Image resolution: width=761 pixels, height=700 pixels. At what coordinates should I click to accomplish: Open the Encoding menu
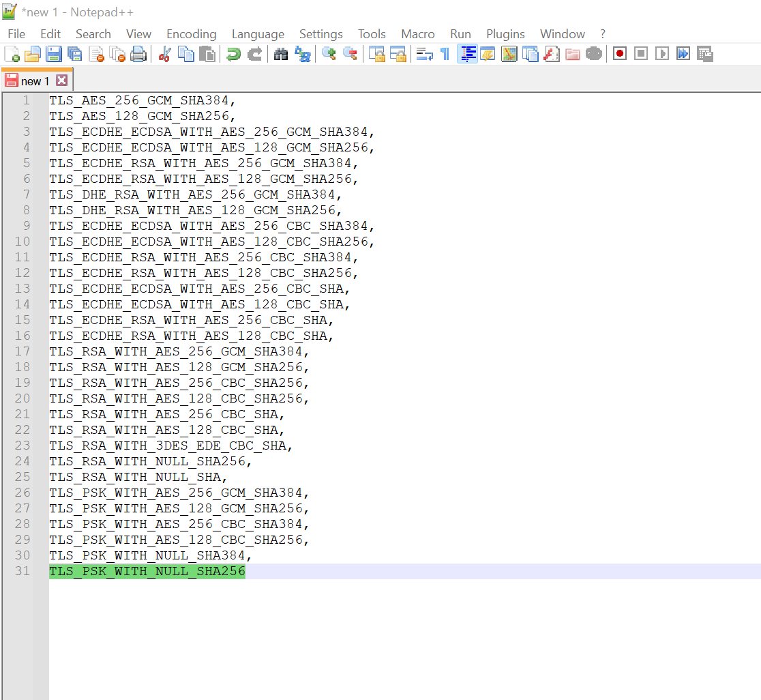coord(191,33)
